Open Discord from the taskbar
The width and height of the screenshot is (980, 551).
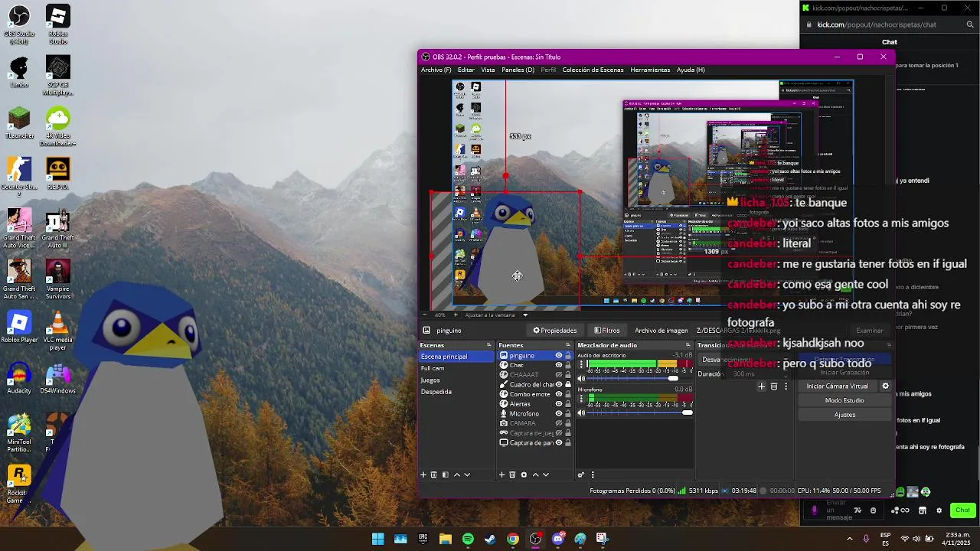tap(557, 539)
